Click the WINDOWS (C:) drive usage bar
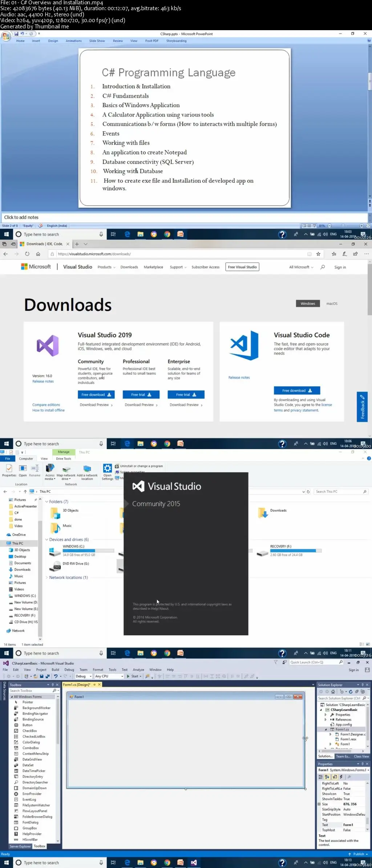 click(88, 551)
